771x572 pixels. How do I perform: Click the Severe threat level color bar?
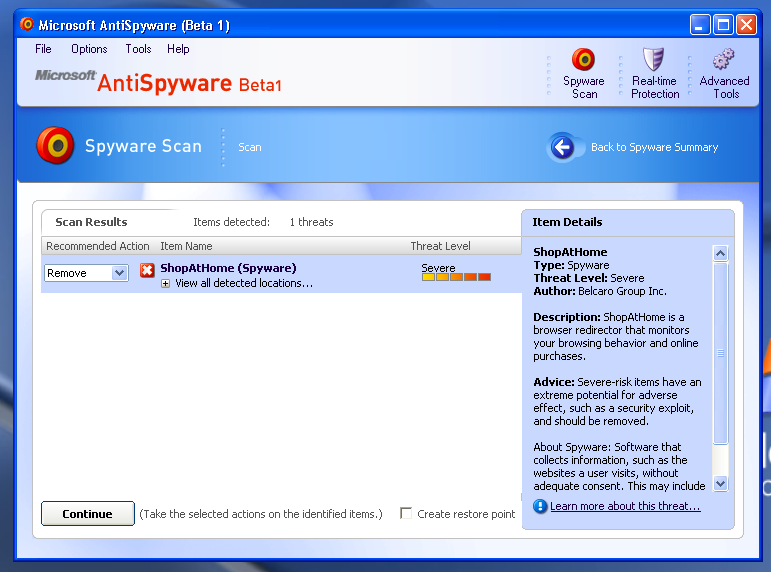pyautogui.click(x=456, y=277)
